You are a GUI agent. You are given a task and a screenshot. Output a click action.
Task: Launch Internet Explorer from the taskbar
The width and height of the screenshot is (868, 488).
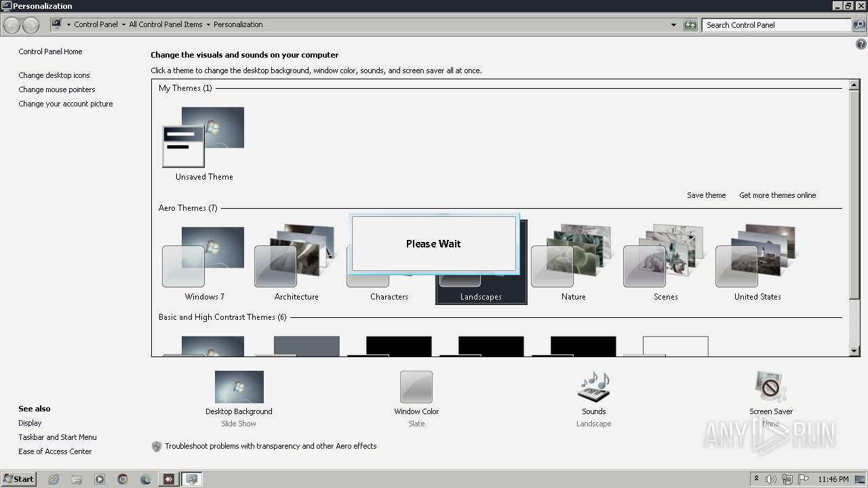click(54, 479)
